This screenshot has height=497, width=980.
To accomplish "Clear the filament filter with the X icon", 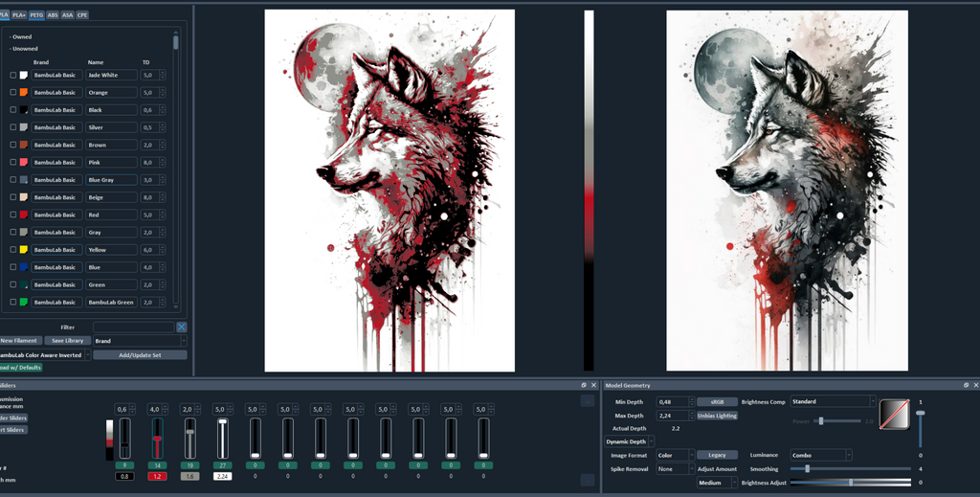I will (181, 327).
